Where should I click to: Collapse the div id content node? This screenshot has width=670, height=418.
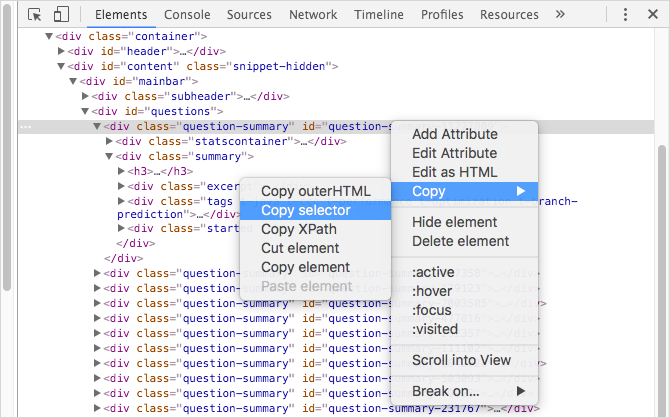(x=61, y=66)
